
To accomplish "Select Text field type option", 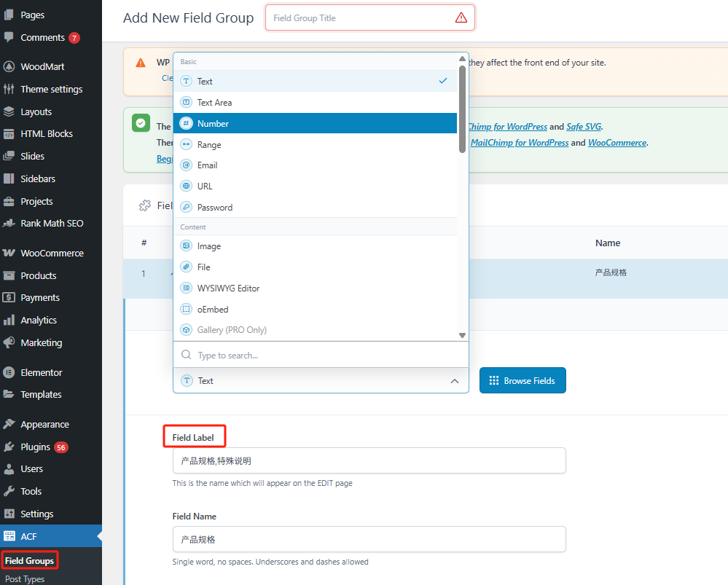I will 316,82.
